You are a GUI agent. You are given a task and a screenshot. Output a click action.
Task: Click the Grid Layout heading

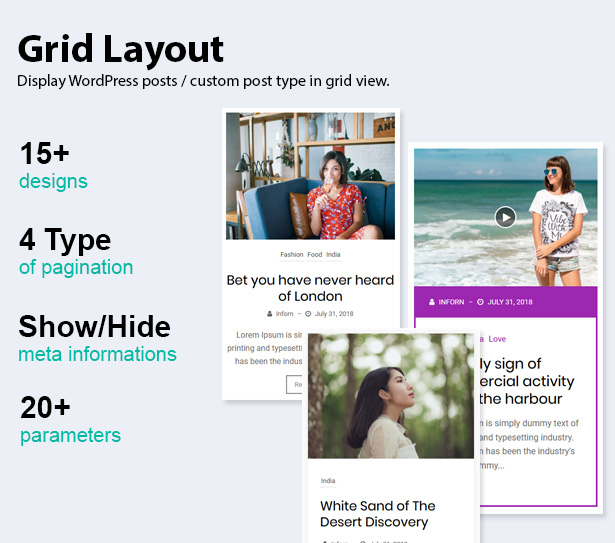click(x=120, y=49)
